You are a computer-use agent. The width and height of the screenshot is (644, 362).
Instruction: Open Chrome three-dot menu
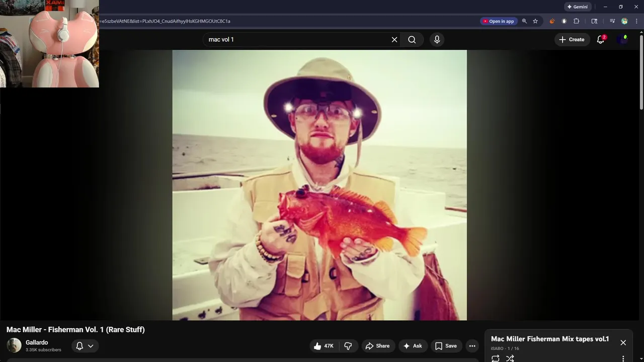[x=636, y=21]
